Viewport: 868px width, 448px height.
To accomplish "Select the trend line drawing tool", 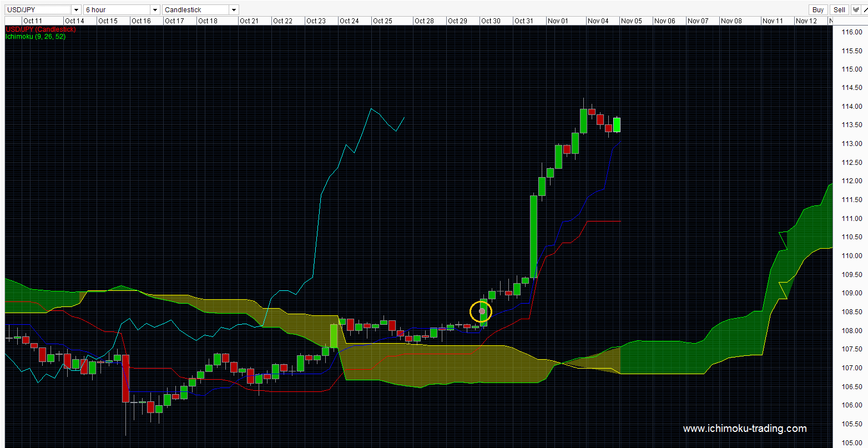I will click(x=865, y=9).
